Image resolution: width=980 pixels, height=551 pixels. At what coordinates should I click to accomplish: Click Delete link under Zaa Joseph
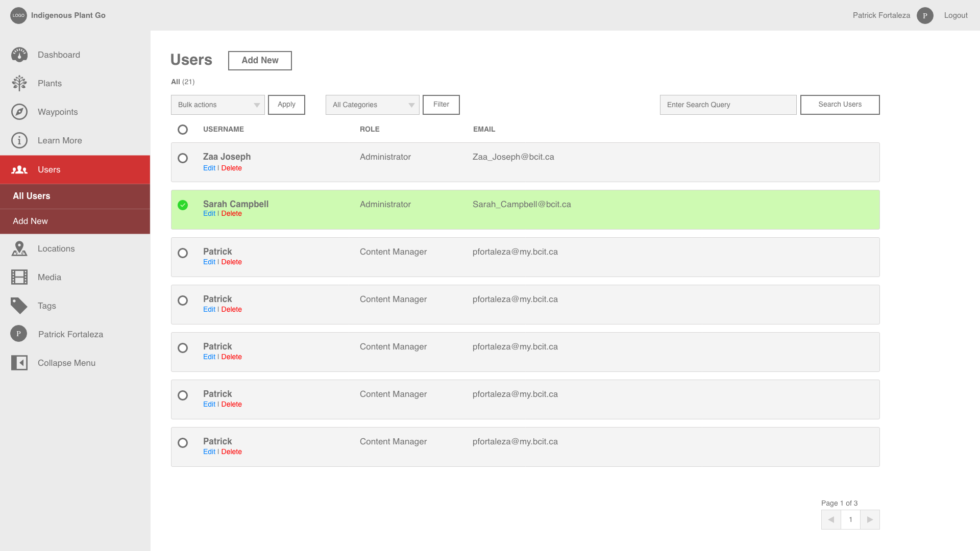pos(231,168)
